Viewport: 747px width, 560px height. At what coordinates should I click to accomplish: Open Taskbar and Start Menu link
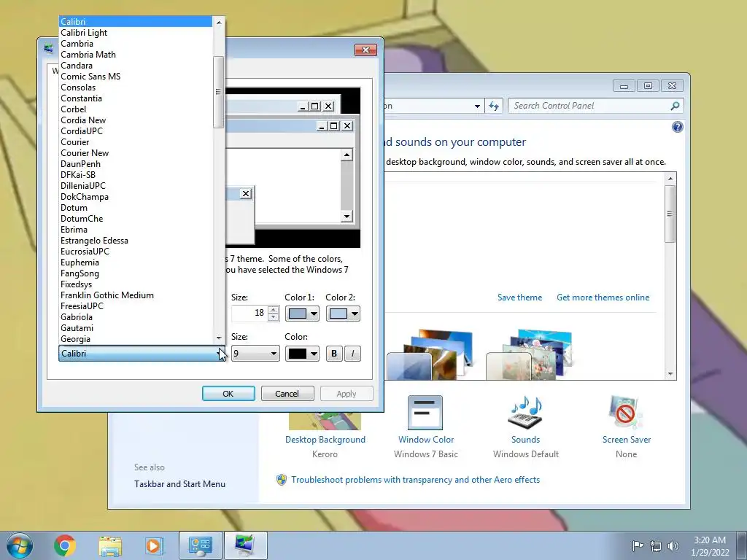tap(179, 484)
